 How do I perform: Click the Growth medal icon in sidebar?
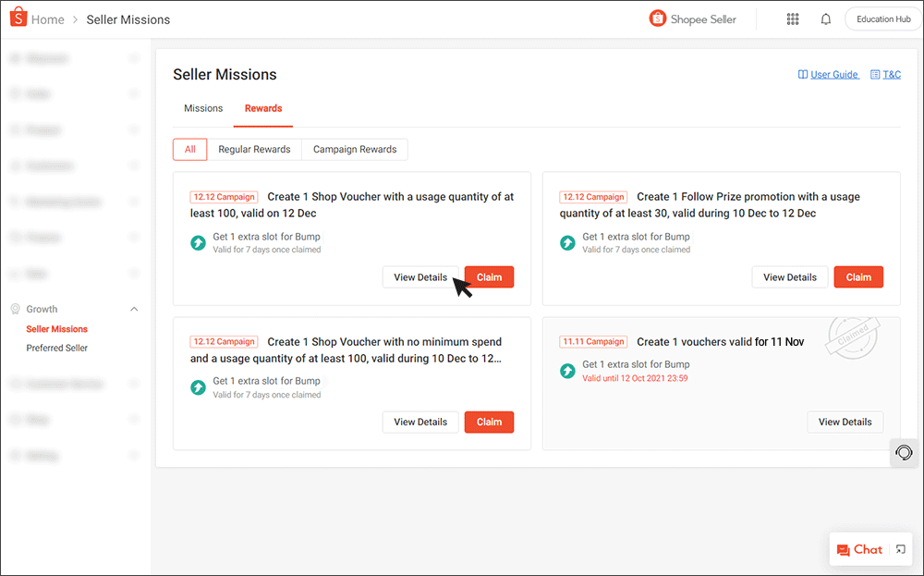pos(16,309)
